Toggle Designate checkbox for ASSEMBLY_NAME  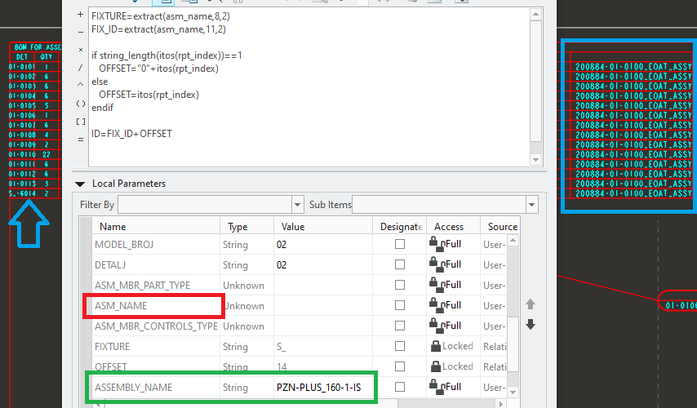(x=400, y=387)
